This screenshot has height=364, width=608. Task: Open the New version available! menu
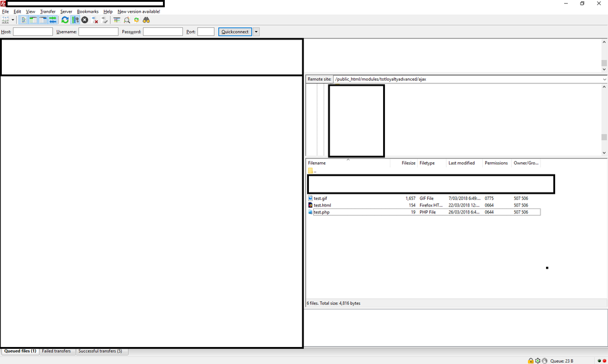pyautogui.click(x=139, y=12)
